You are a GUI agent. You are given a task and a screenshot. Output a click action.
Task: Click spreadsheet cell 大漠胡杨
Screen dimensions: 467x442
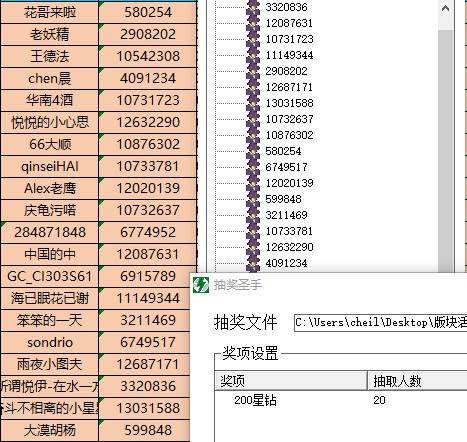pyautogui.click(x=50, y=430)
